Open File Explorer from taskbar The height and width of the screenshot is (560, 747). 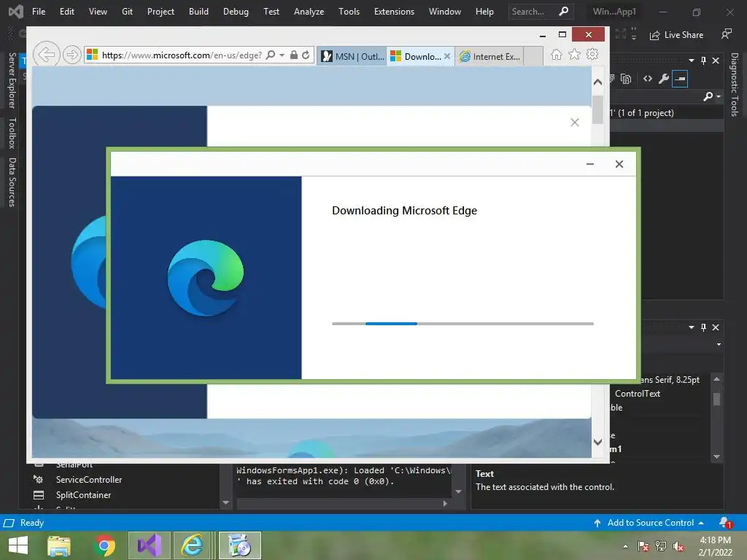pyautogui.click(x=59, y=545)
